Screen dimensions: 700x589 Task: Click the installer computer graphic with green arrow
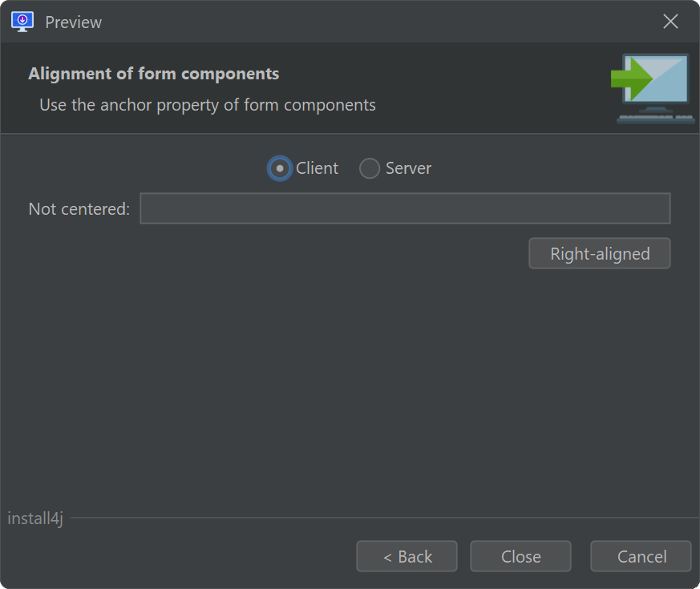coord(653,88)
